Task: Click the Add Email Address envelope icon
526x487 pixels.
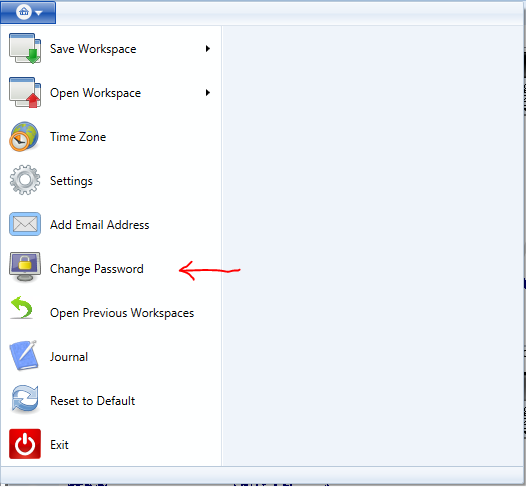Action: click(25, 224)
